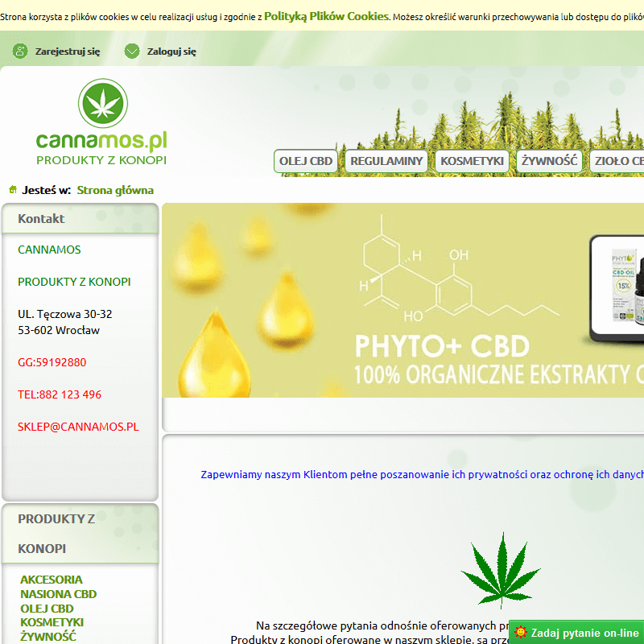
Task: Go to ŻYWNOŚĆ in top navigation
Action: point(549,161)
